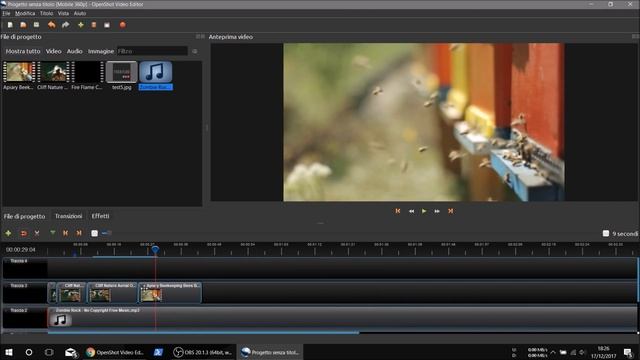Click the zoom icon beside 9 secondi
Viewport: 640px width, 360px height.
pyautogui.click(x=606, y=233)
